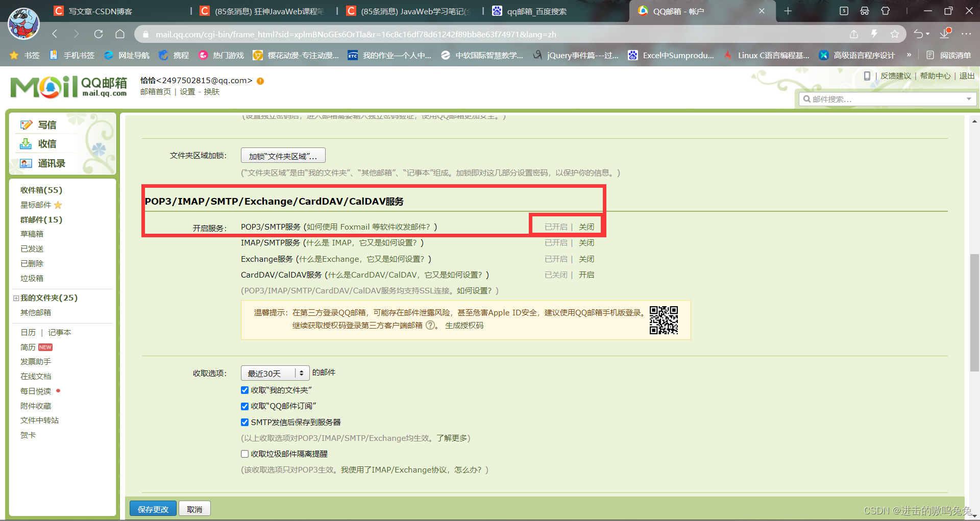Open the mail search dropdown arrow
The height and width of the screenshot is (521, 980).
pos(969,99)
